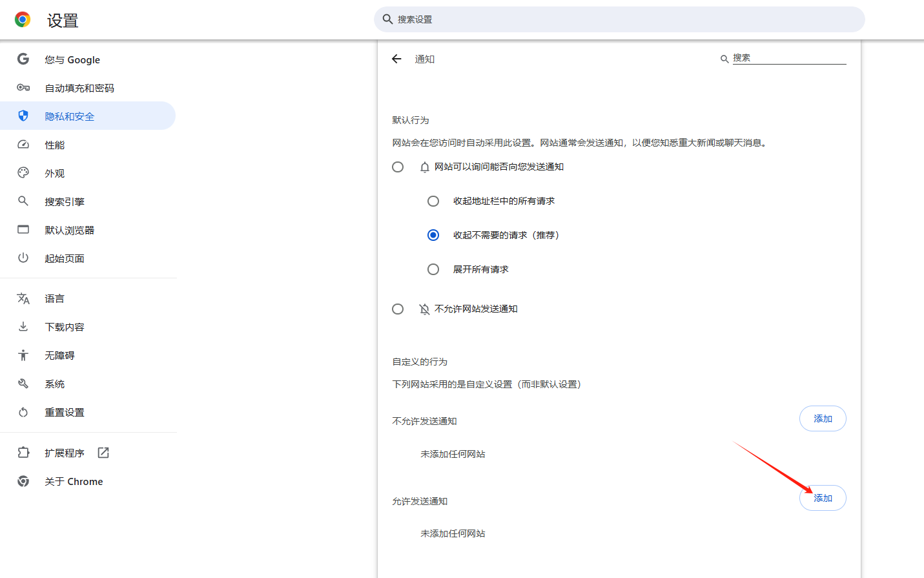Select radio 收起不需要的请求（推荐）
Image resolution: width=924 pixels, height=578 pixels.
pyautogui.click(x=433, y=235)
